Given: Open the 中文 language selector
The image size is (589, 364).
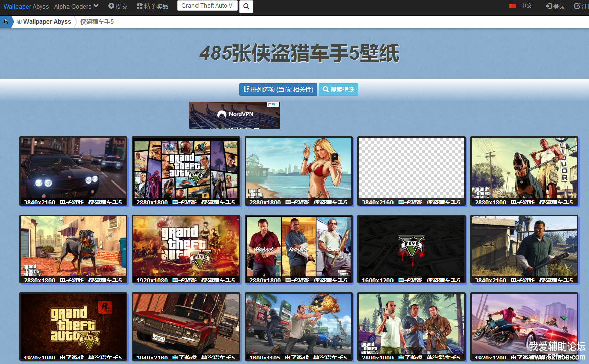Looking at the screenshot, I should point(521,6).
